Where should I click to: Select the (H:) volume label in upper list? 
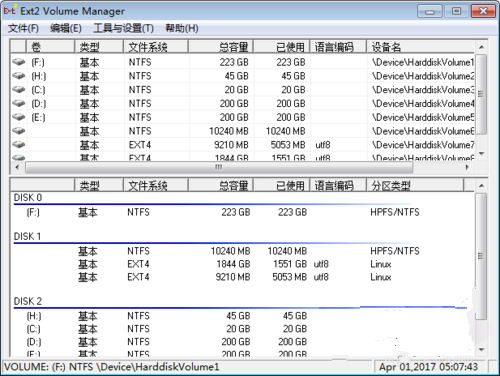pyautogui.click(x=39, y=76)
